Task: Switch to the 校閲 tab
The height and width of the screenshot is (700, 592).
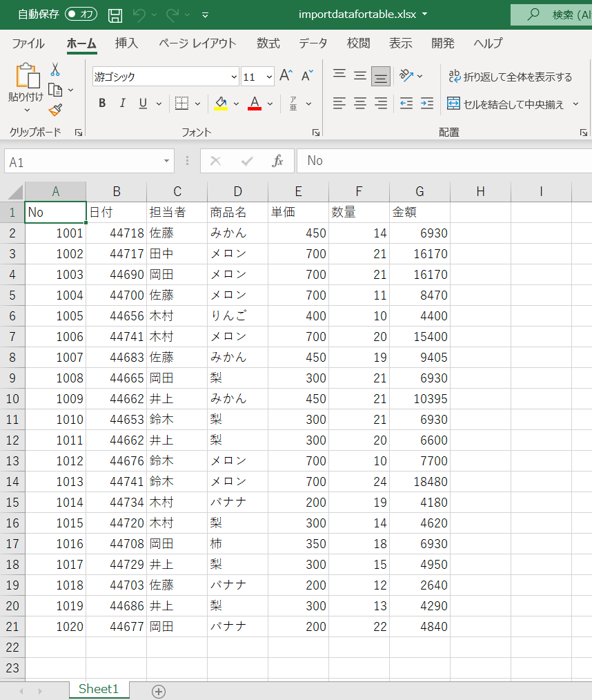Action: tap(359, 43)
